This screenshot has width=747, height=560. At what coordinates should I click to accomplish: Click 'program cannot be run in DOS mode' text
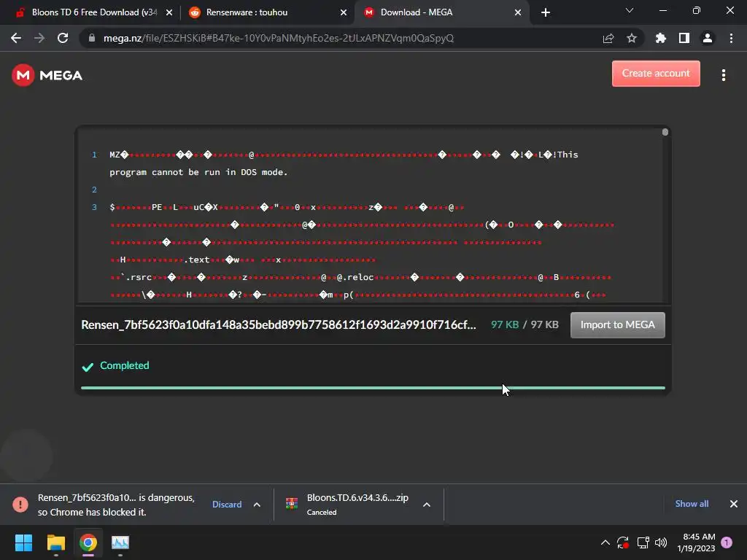tap(198, 172)
